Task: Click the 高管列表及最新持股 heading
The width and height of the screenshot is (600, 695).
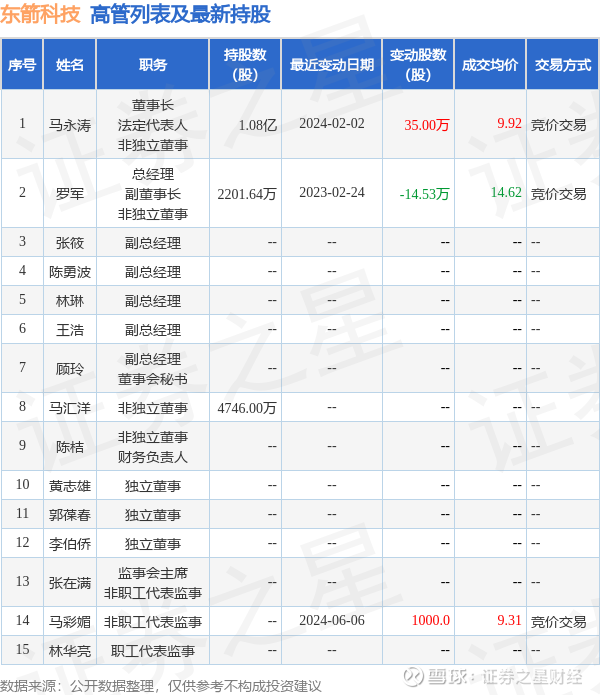Action: pyautogui.click(x=180, y=14)
